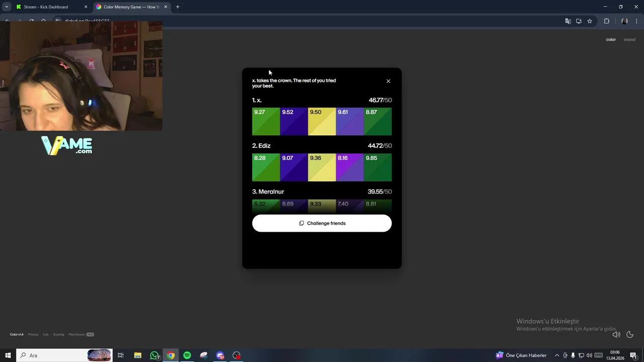Click Ediz's 44.72/50 total score

(x=380, y=146)
